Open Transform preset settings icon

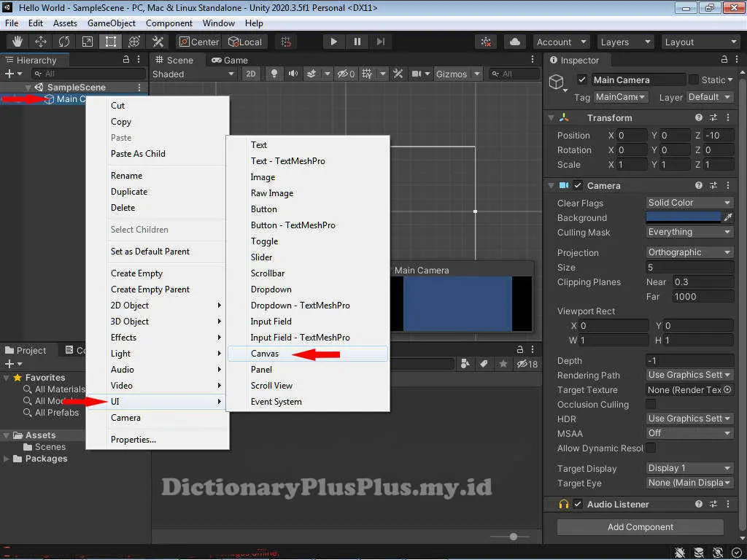[x=713, y=117]
